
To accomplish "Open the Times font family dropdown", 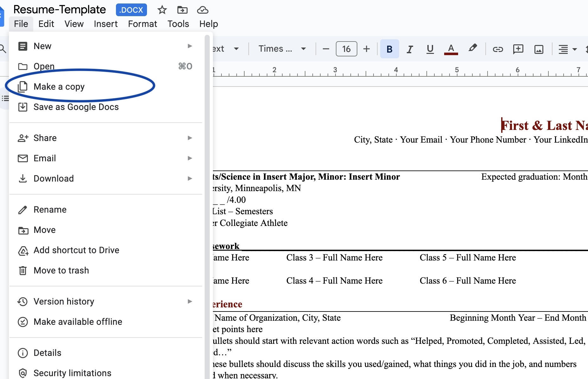I will [281, 49].
